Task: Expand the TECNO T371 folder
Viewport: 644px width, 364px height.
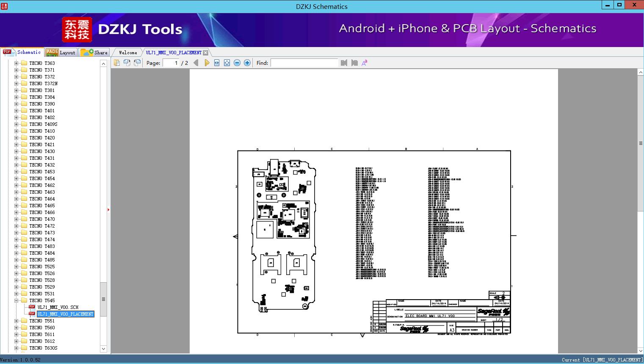Action: [16, 70]
